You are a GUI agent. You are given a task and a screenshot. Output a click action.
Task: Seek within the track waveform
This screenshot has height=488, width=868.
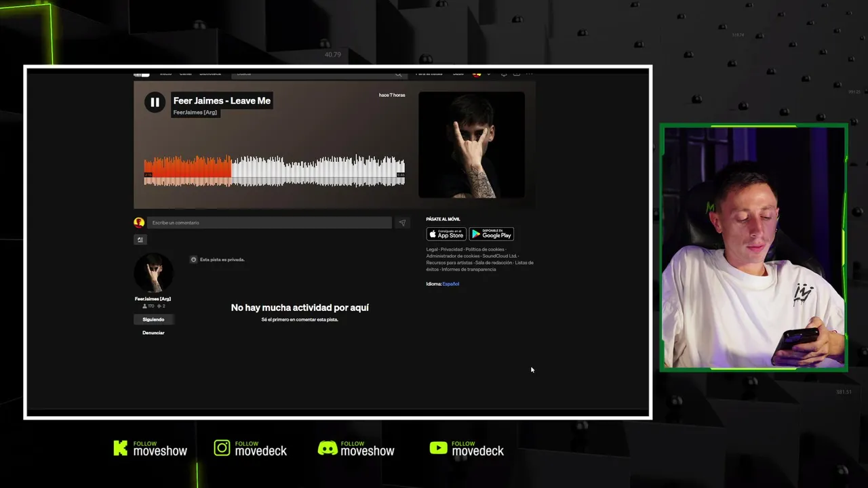click(274, 170)
